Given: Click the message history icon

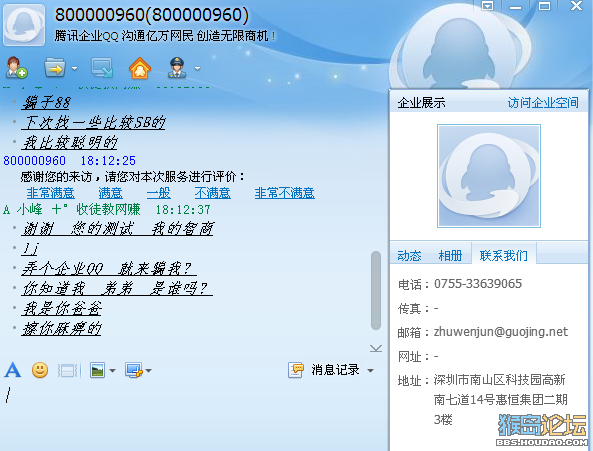Looking at the screenshot, I should (296, 370).
